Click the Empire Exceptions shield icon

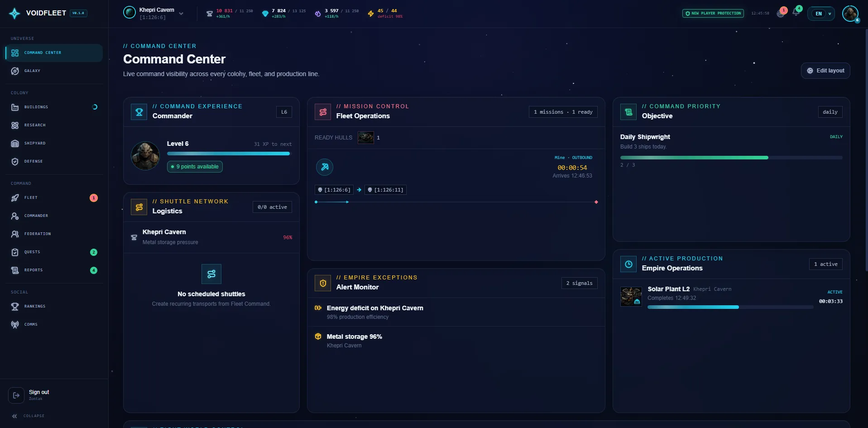(x=323, y=283)
